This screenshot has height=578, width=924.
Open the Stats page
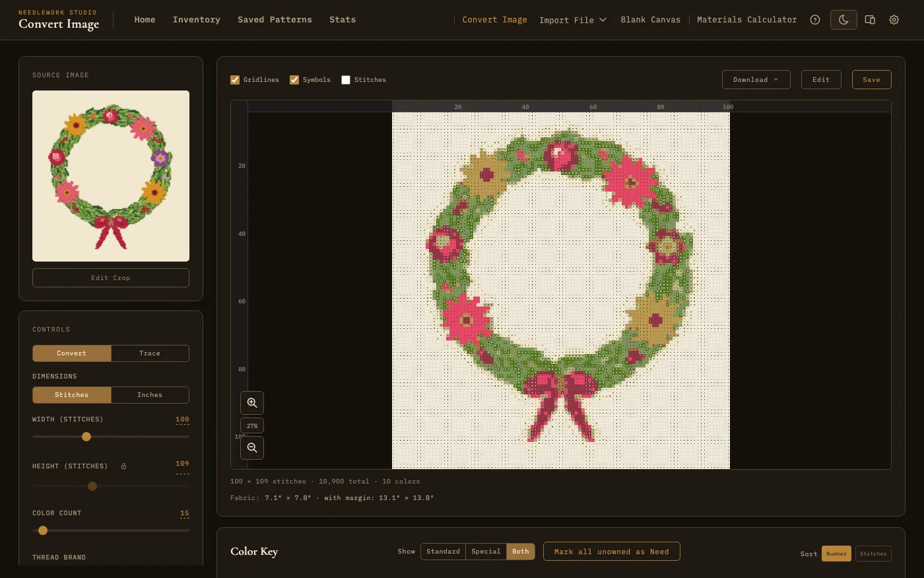343,20
